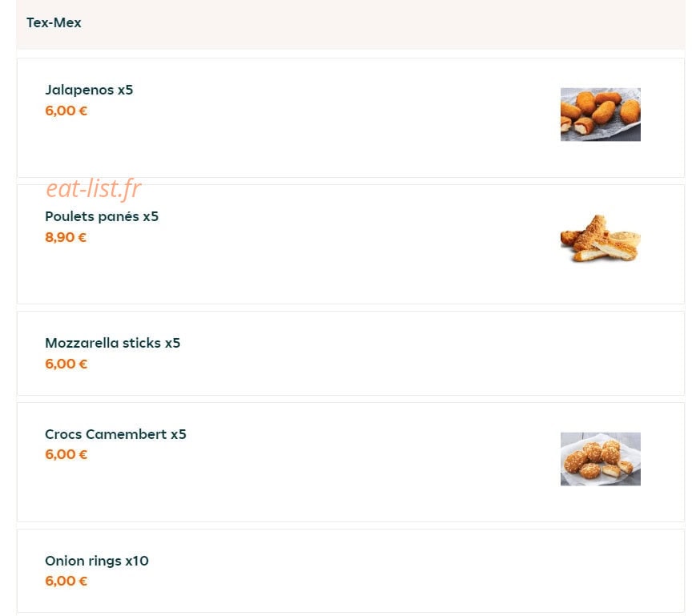Screen dimensions: 692x616
Task: Open the Crocs Camembert x5 photo
Action: tap(600, 459)
